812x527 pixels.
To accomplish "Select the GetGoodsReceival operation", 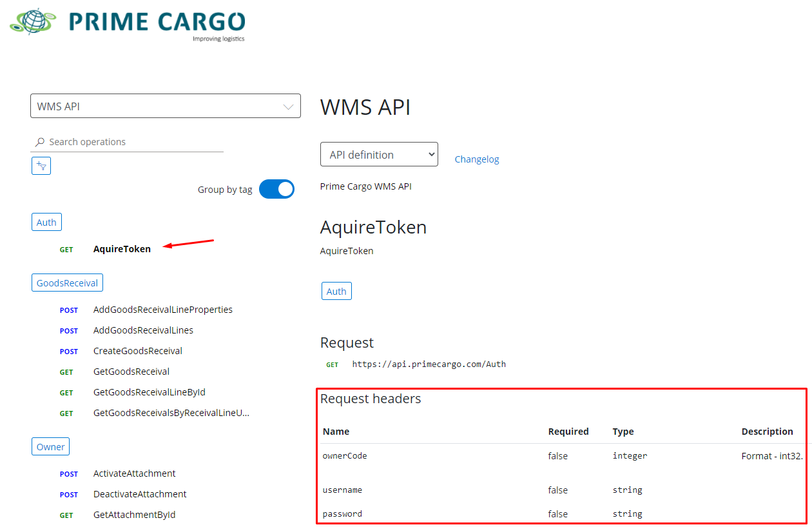I will [x=131, y=372].
